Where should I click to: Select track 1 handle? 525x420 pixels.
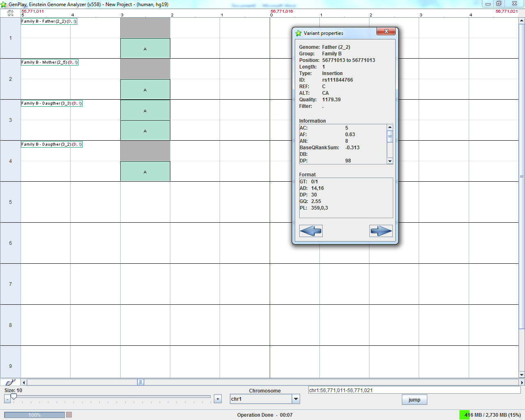[x=10, y=38]
